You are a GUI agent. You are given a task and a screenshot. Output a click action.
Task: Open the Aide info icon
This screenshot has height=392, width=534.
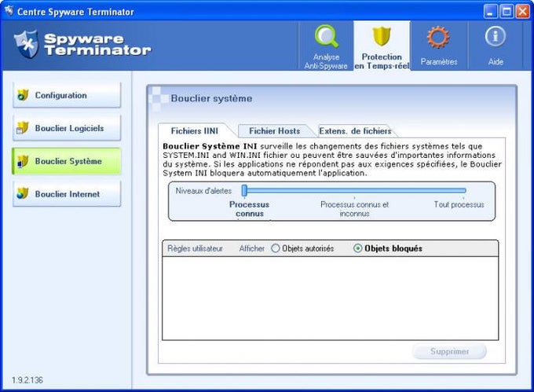click(496, 36)
